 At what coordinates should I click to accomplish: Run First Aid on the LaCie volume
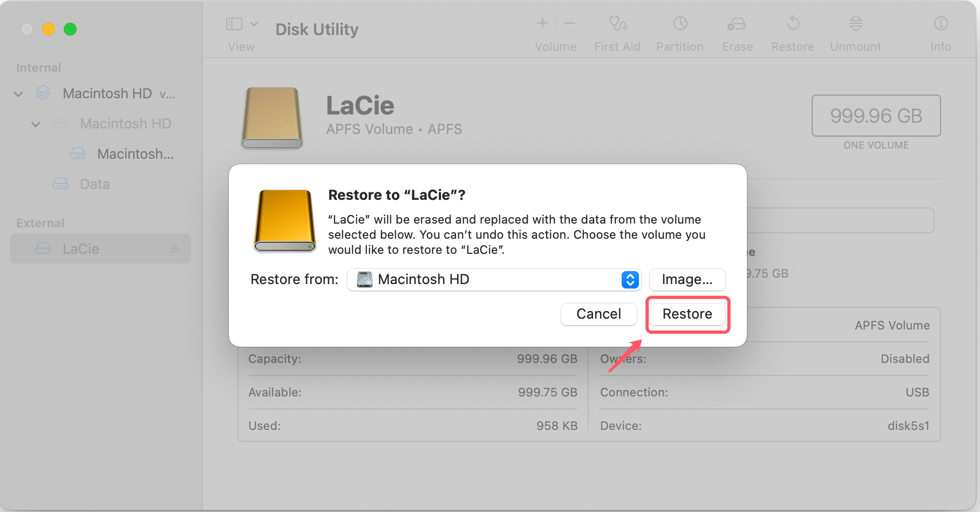click(617, 31)
